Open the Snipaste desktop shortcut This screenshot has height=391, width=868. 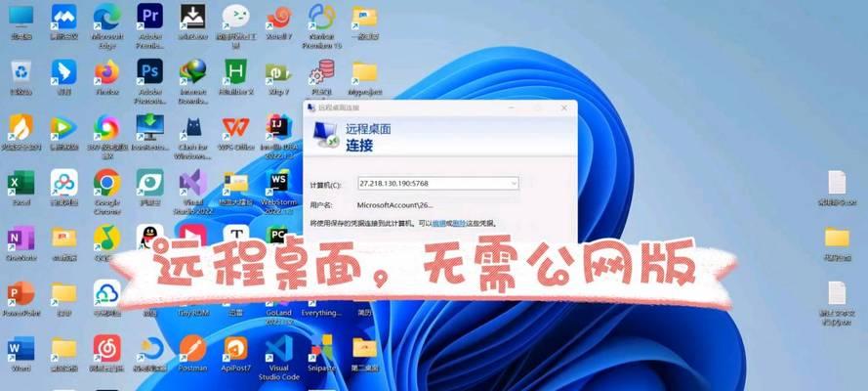(x=321, y=349)
